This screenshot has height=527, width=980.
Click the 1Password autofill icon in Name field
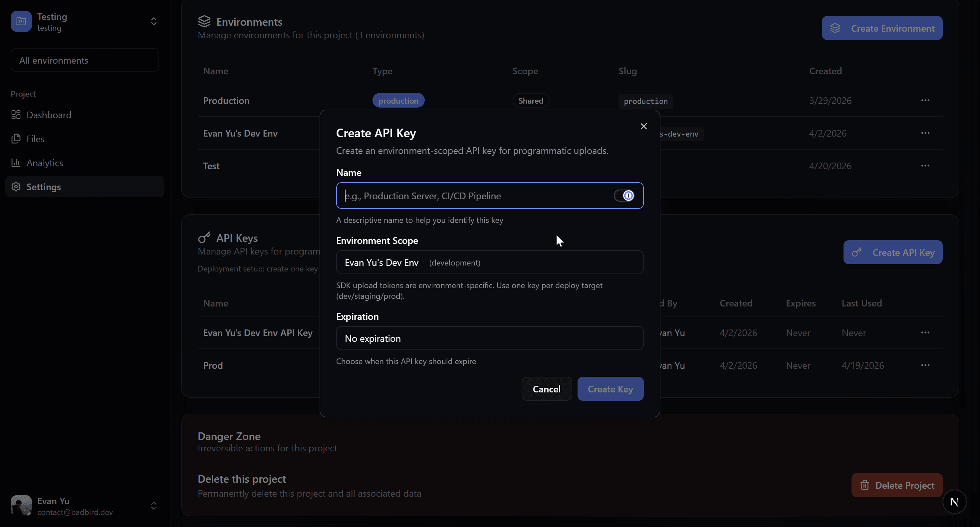click(628, 196)
